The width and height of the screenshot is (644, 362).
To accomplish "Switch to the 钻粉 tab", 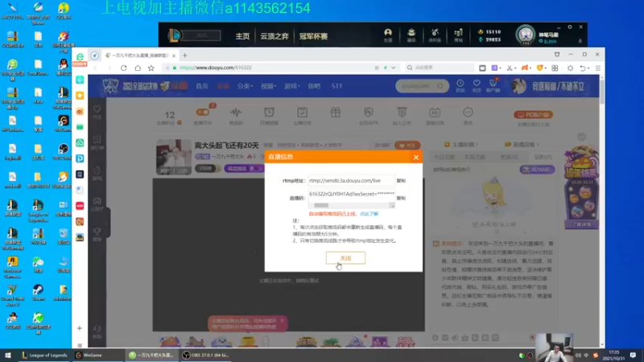I will [x=543, y=157].
